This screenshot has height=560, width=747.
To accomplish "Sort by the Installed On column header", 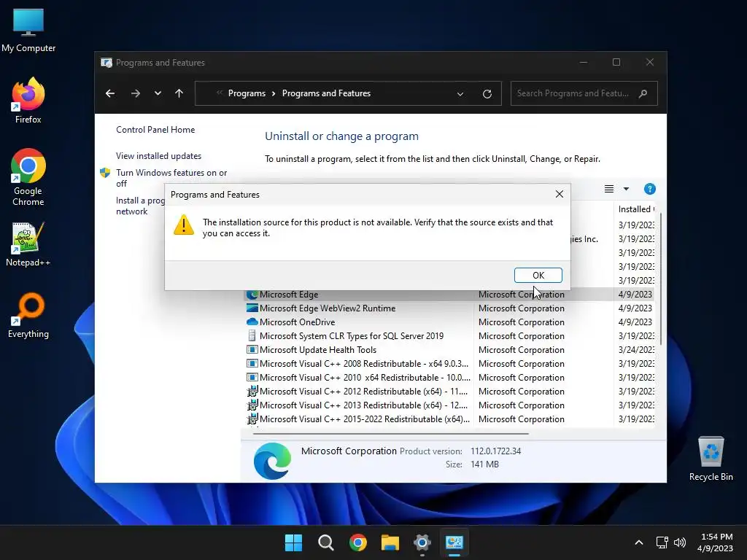I will pyautogui.click(x=636, y=209).
